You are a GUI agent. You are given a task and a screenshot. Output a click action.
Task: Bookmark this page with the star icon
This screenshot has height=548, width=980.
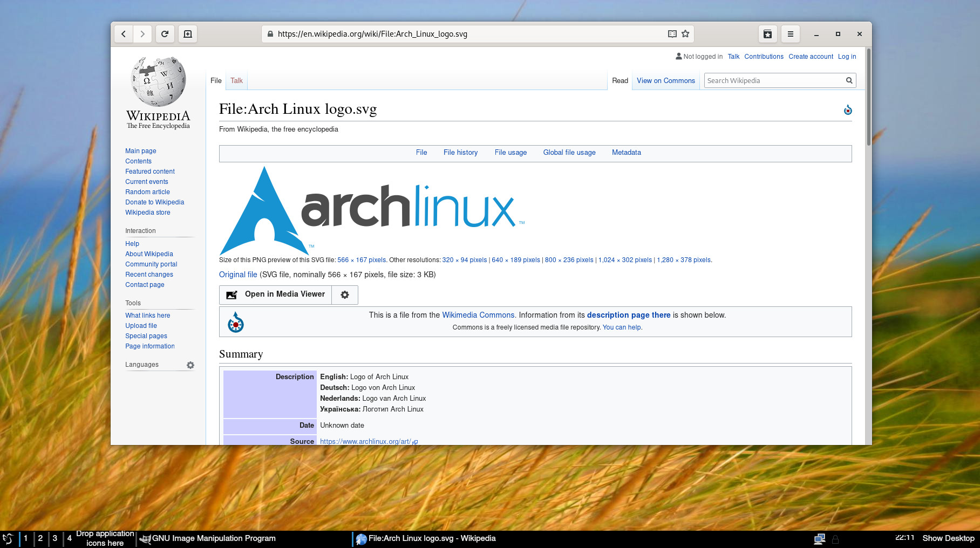685,33
